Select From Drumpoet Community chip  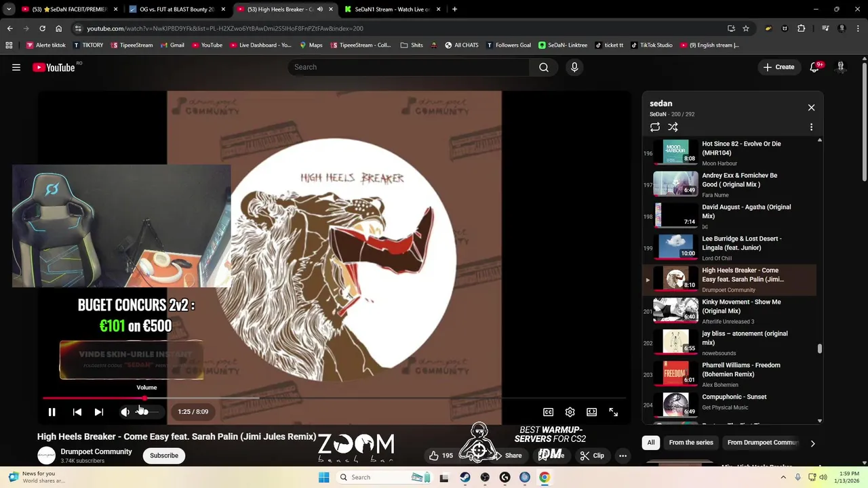click(763, 443)
